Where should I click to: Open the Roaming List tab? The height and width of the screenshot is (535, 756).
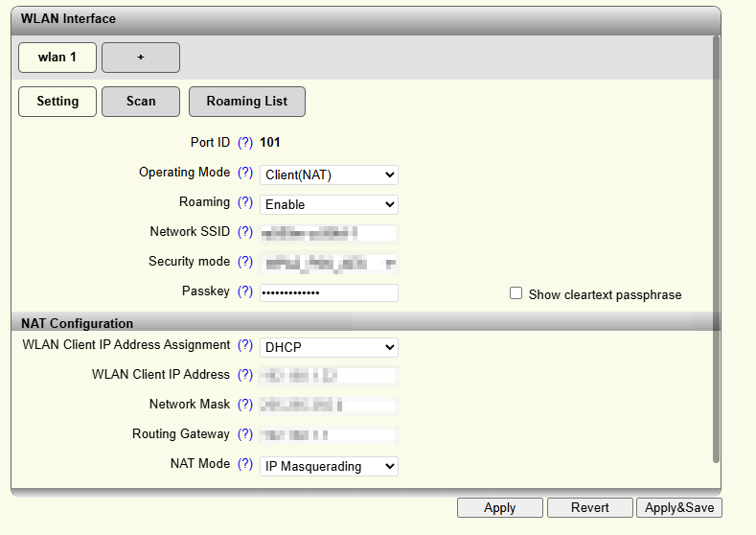tap(246, 102)
